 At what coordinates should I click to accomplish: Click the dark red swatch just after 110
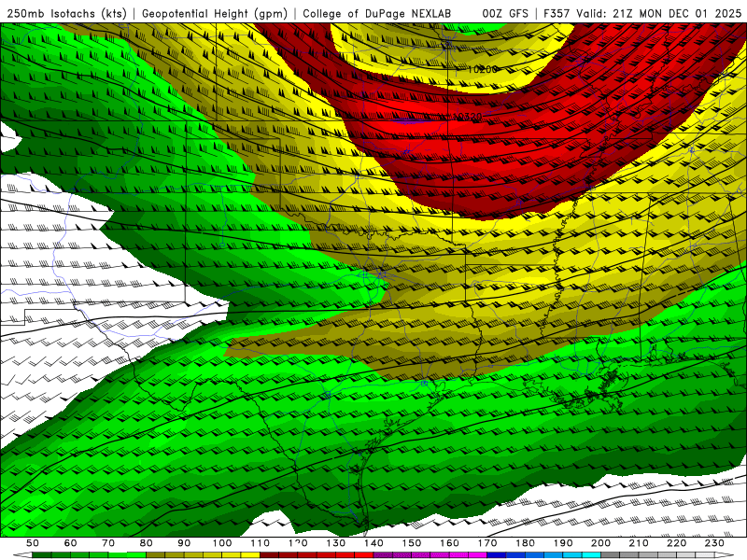click(x=269, y=554)
